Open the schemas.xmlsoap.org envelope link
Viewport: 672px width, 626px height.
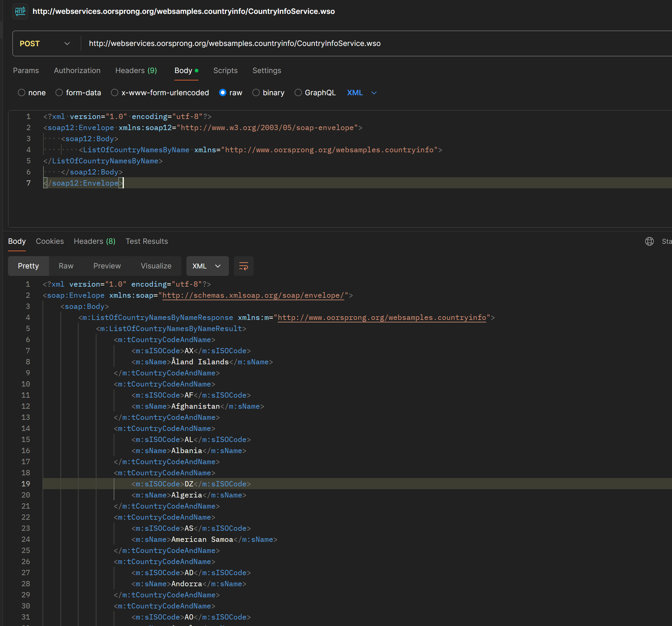tap(253, 296)
